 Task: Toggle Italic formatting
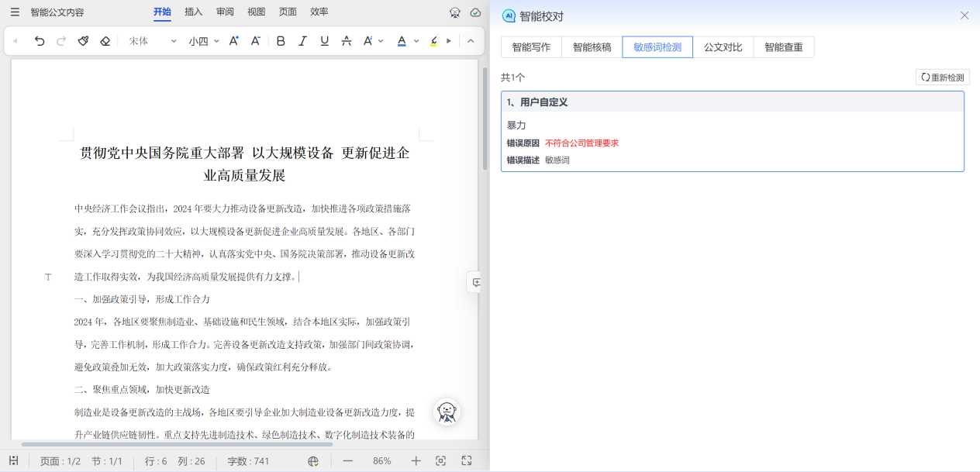(302, 41)
